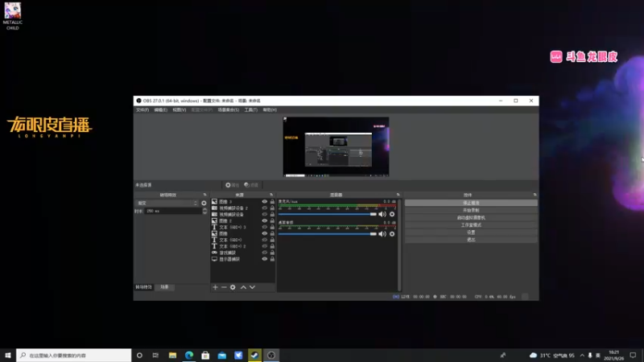Screen dimensions: 644x362
Task: Pop out the 来源 dock with its header icon
Action: (x=271, y=195)
